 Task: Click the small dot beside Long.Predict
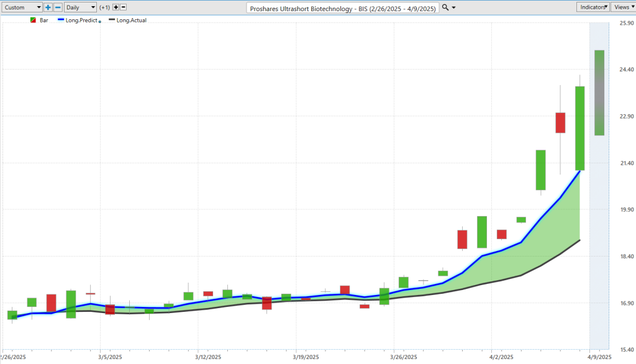(100, 22)
